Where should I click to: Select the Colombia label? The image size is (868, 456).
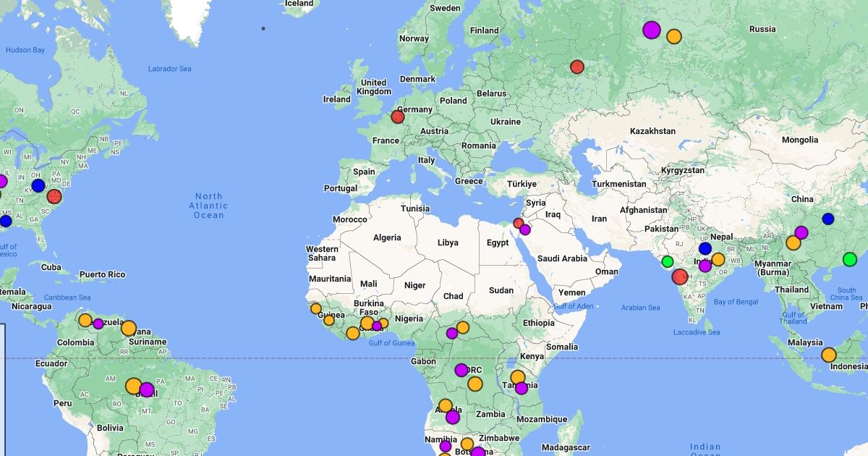(x=75, y=342)
